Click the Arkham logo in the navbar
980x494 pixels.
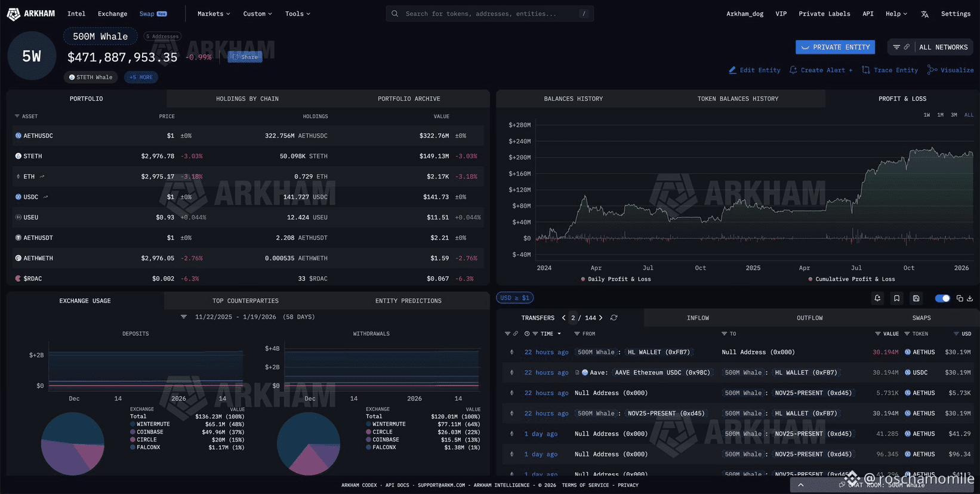[x=30, y=13]
